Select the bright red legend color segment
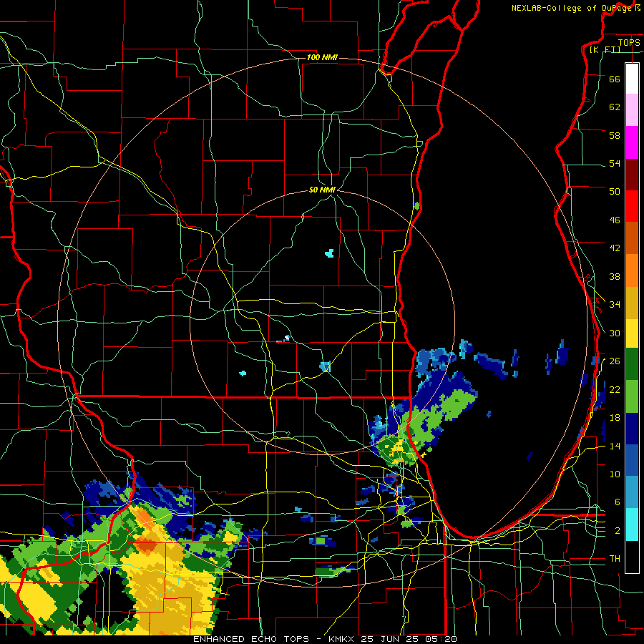The image size is (644, 644). tap(632, 206)
